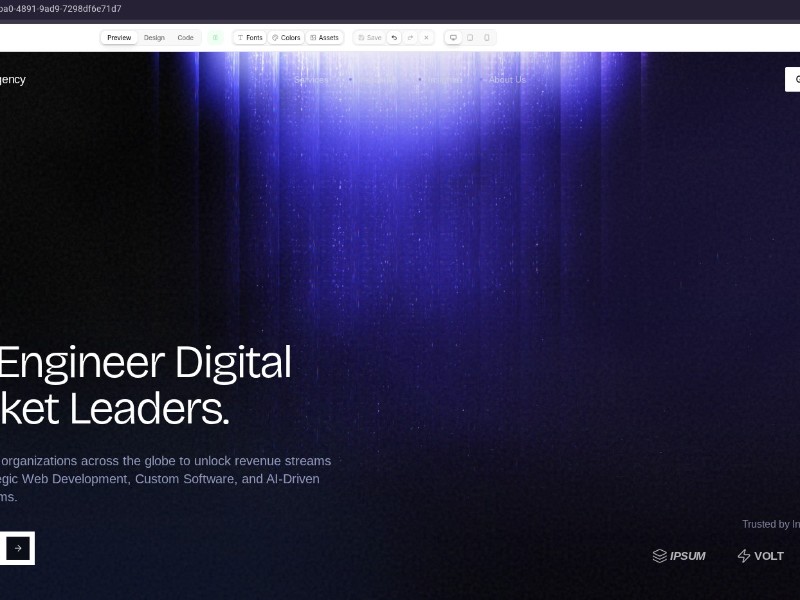Click the green status indicator icon
800x600 pixels.
pyautogui.click(x=215, y=38)
